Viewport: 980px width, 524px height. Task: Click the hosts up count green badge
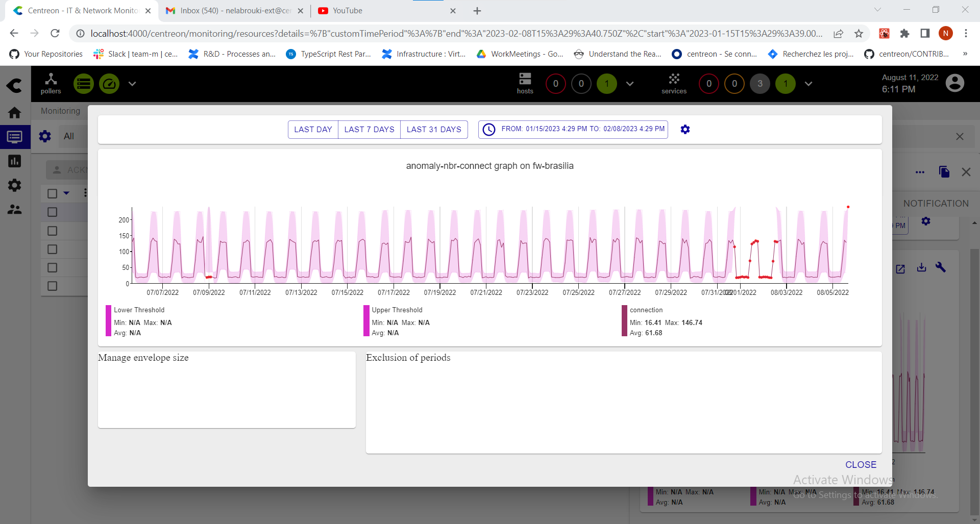click(x=607, y=84)
